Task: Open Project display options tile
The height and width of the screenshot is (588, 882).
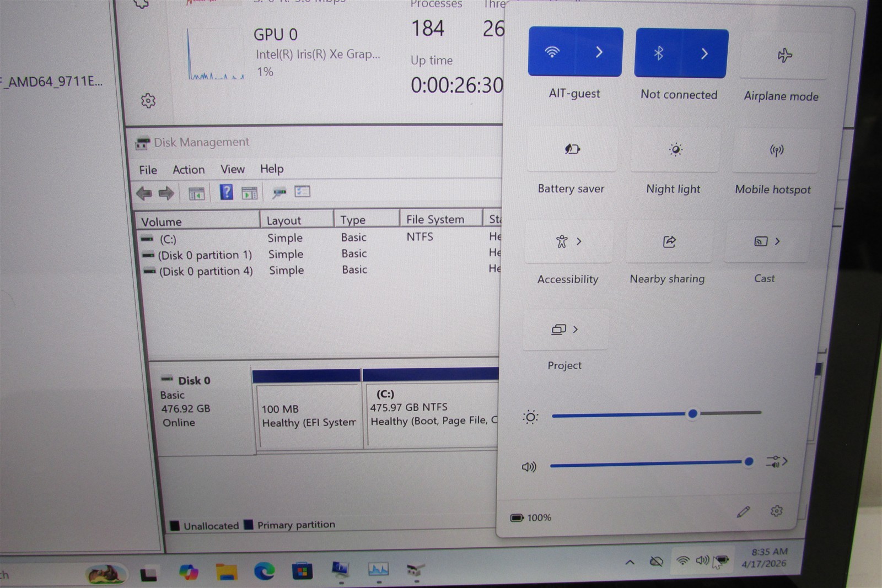Action: (x=565, y=329)
